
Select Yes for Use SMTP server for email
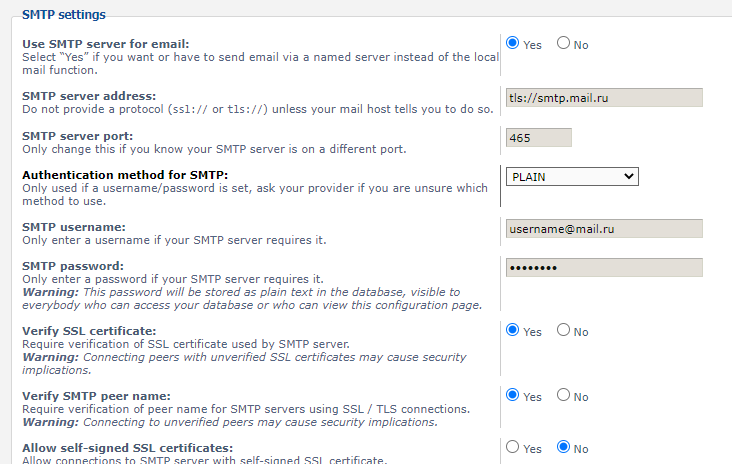pyautogui.click(x=513, y=44)
